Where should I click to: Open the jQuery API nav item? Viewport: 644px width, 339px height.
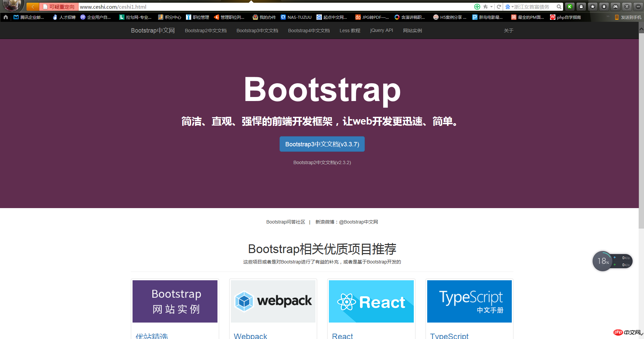tap(382, 30)
